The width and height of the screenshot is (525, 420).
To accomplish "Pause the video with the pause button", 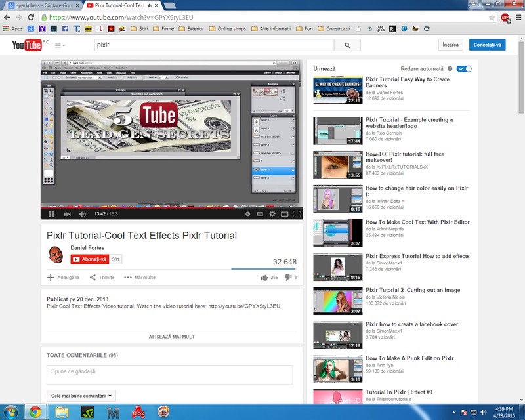I will 52,214.
